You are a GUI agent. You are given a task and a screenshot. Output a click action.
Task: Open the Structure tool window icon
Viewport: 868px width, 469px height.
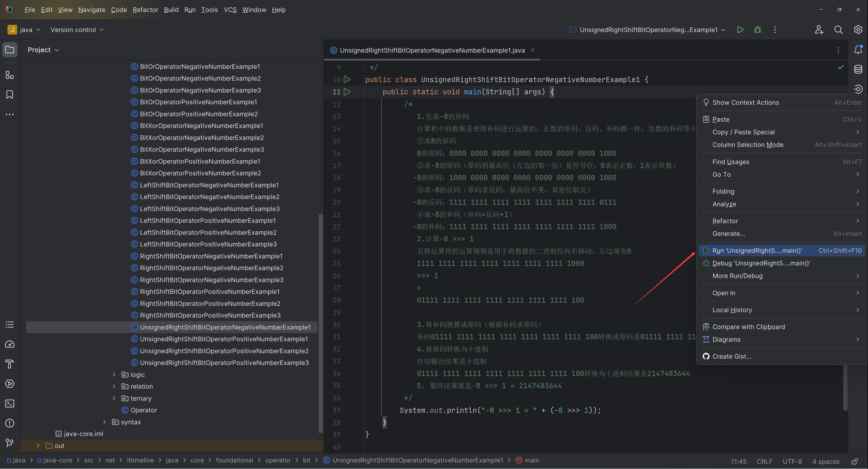pyautogui.click(x=10, y=75)
